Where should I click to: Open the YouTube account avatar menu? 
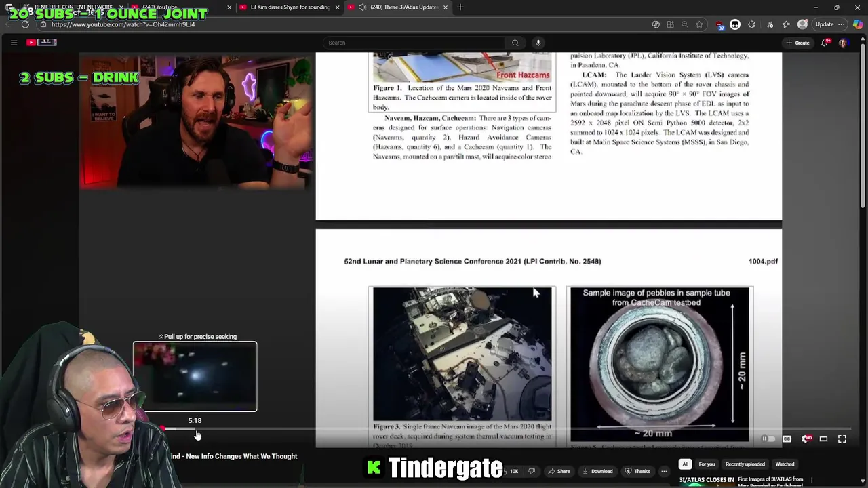[x=843, y=43]
